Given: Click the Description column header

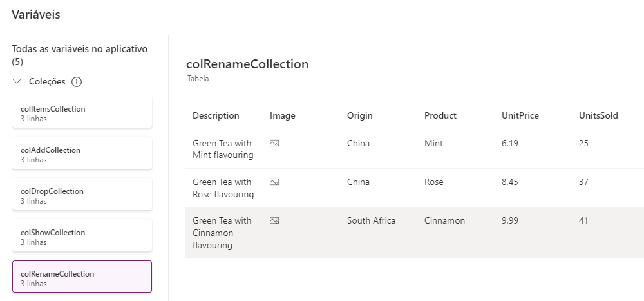Looking at the screenshot, I should 216,116.
